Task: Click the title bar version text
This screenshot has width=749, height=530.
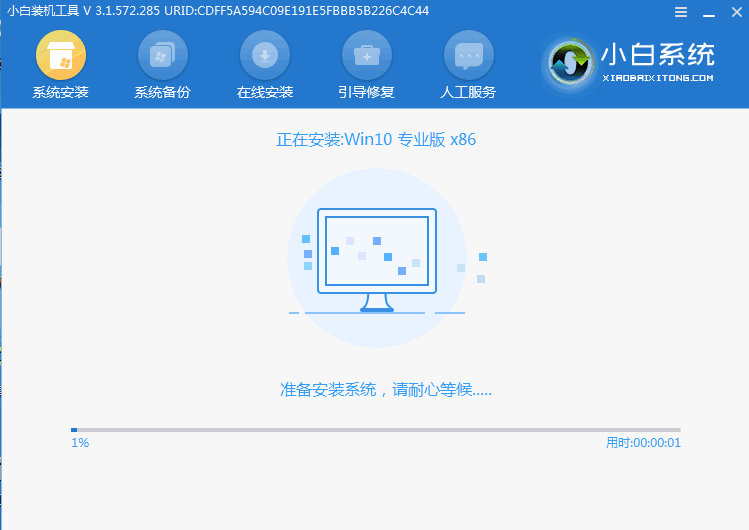Action: [218, 11]
